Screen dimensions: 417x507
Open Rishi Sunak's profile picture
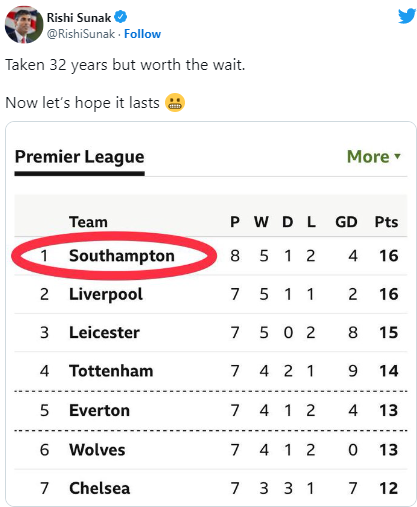coord(24,25)
